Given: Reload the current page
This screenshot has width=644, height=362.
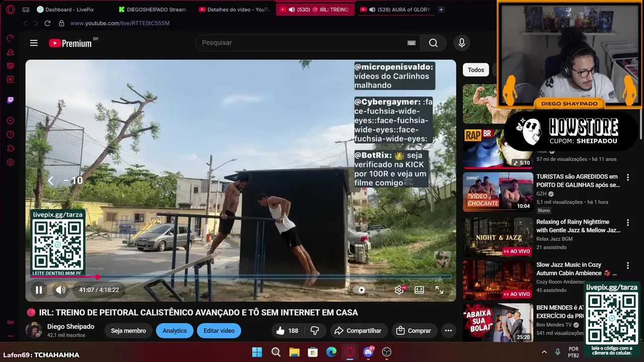Looking at the screenshot, I should point(47,23).
